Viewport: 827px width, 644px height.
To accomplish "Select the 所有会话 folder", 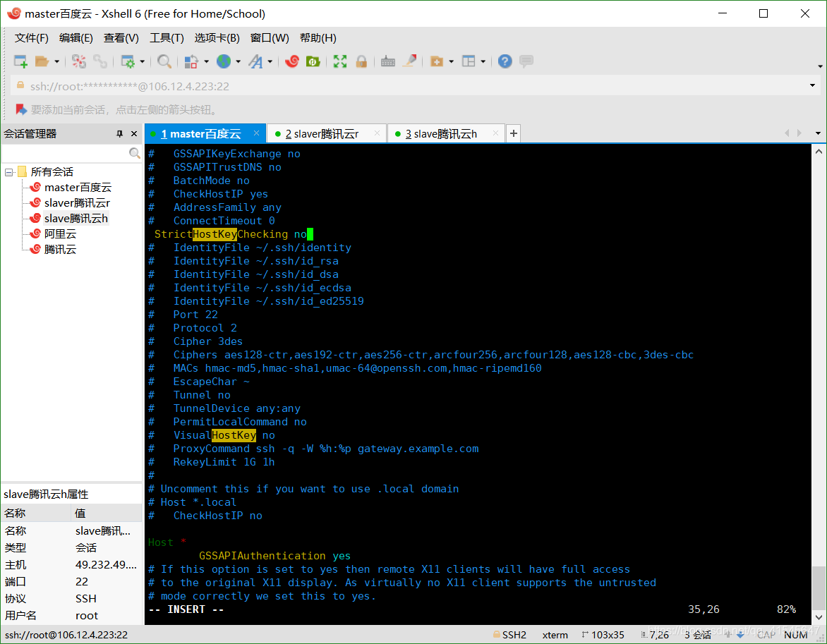I will point(52,172).
